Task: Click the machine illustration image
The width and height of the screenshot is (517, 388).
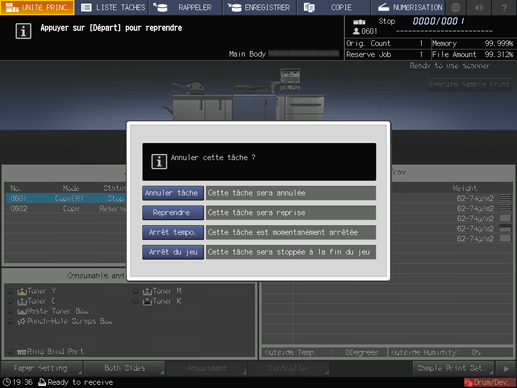Action: point(245,94)
